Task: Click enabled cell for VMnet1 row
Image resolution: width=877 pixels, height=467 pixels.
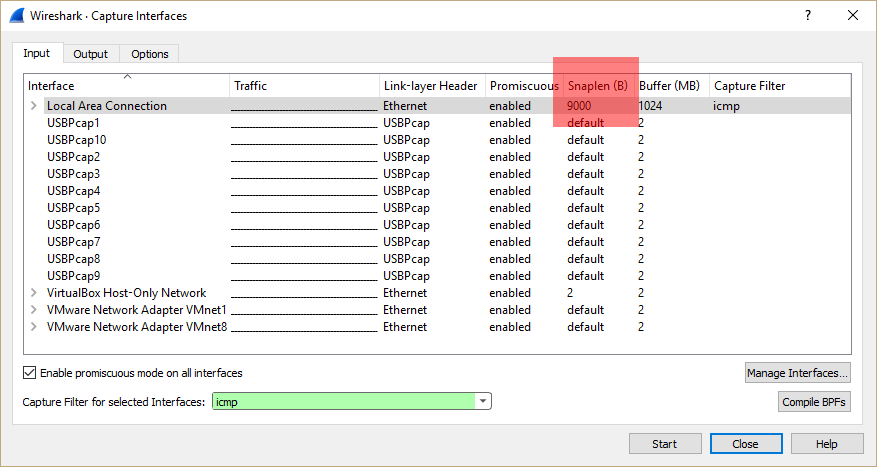Action: point(510,310)
